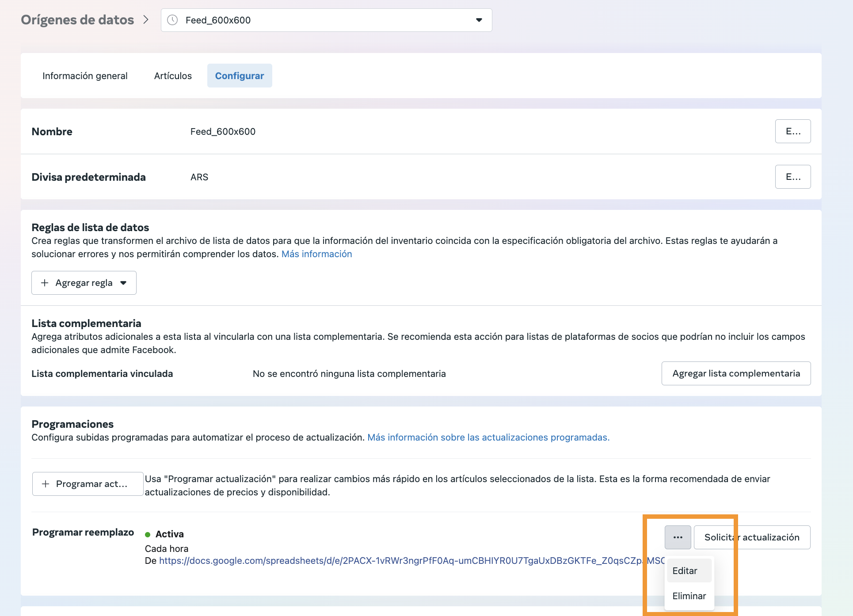The height and width of the screenshot is (616, 853).
Task: Click the clock icon in feed selector
Action: tap(172, 20)
